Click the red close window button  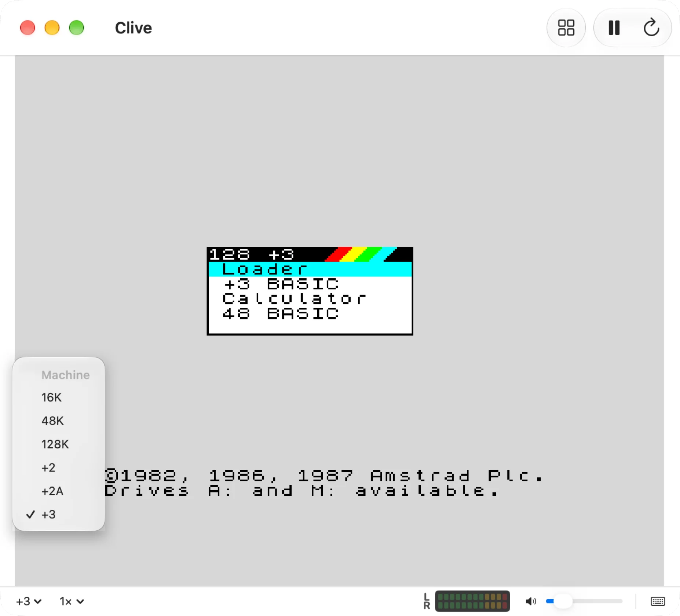click(x=28, y=28)
